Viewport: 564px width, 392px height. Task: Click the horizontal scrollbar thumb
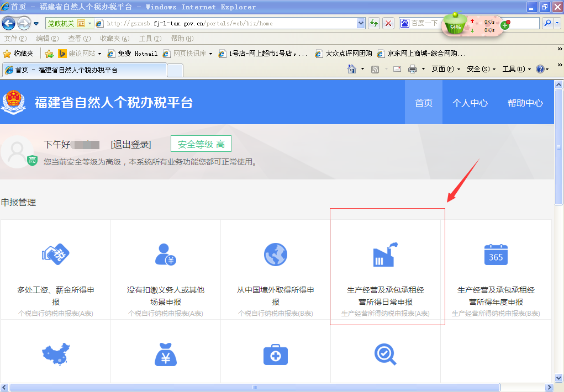coord(254,388)
